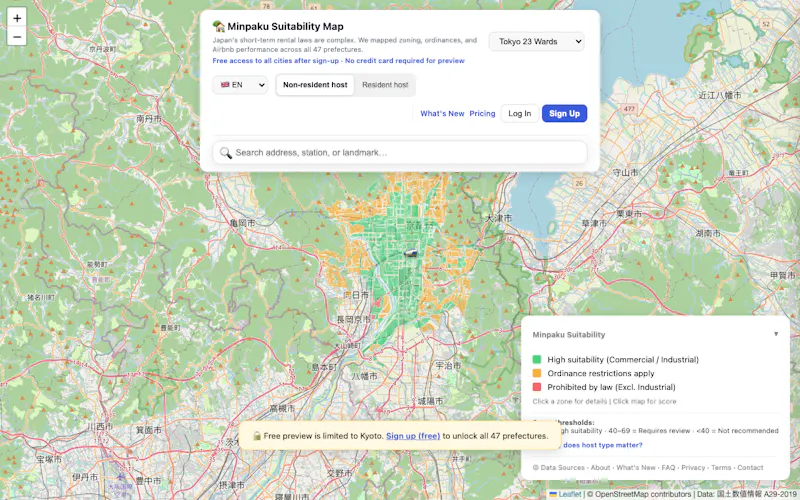Click the blue Sign Up button

click(x=564, y=113)
